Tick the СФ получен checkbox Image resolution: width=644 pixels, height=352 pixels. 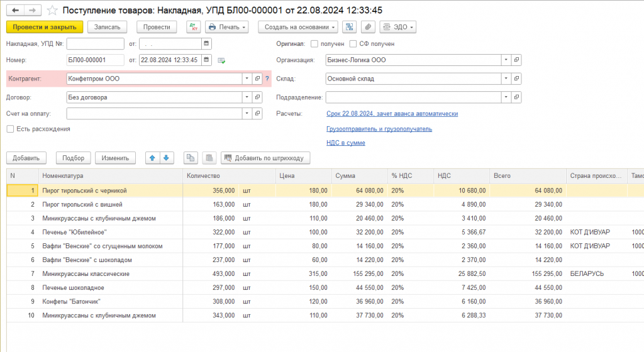(353, 43)
